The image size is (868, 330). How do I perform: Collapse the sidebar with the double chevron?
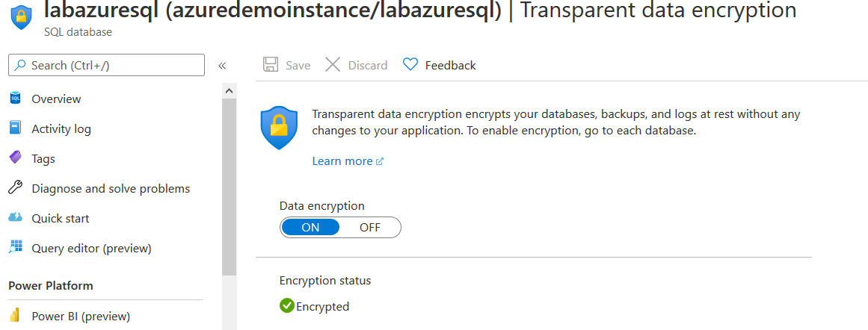tap(222, 66)
